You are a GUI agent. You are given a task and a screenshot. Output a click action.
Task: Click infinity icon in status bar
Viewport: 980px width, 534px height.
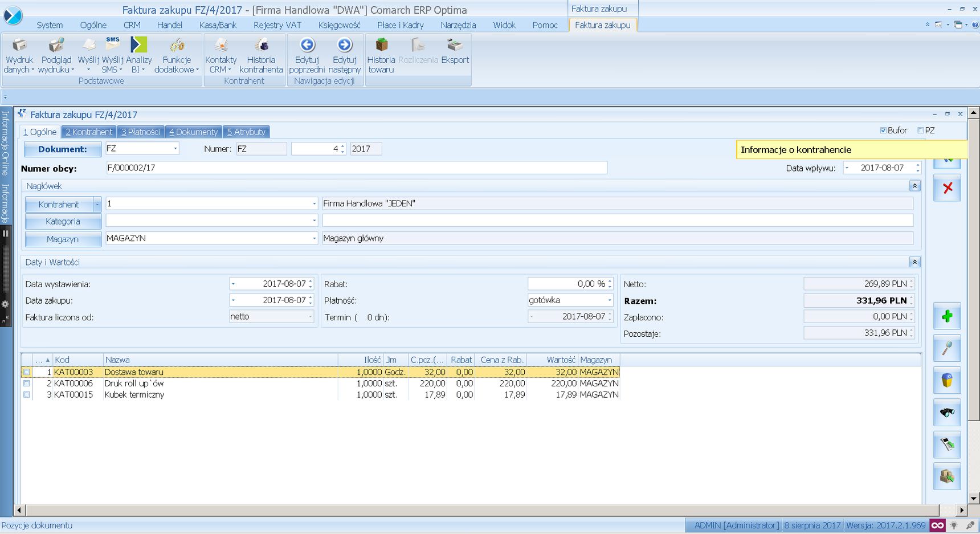[937, 525]
